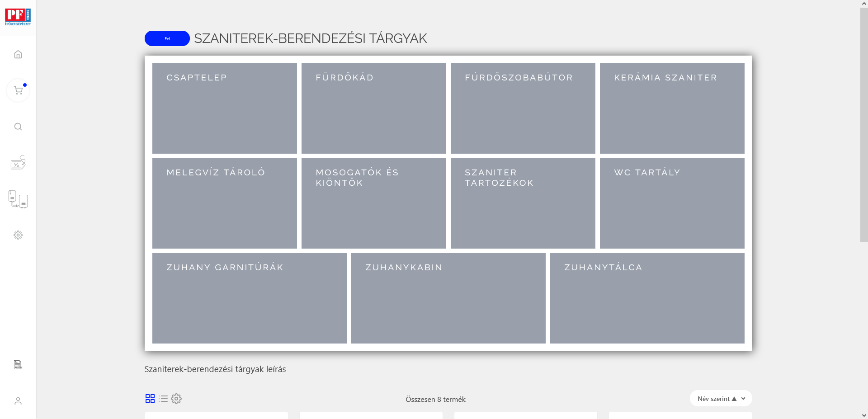This screenshot has height=419, width=868.
Task: Click the PF Épületgépészet logo
Action: [x=18, y=17]
